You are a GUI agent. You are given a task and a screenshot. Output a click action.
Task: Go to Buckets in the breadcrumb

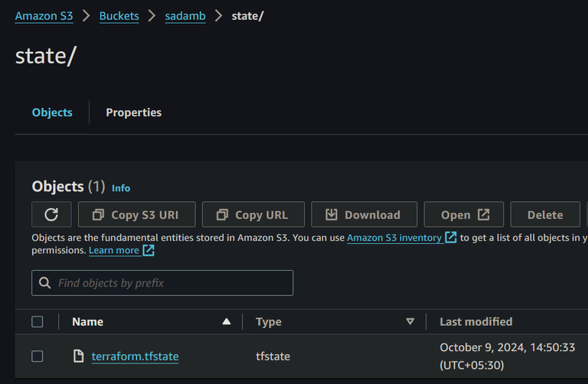coord(119,16)
